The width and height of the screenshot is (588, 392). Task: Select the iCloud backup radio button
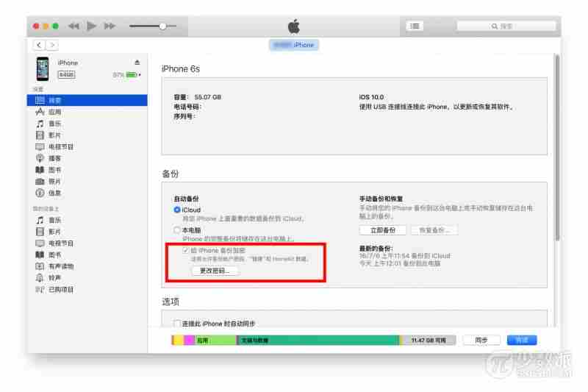click(x=177, y=210)
